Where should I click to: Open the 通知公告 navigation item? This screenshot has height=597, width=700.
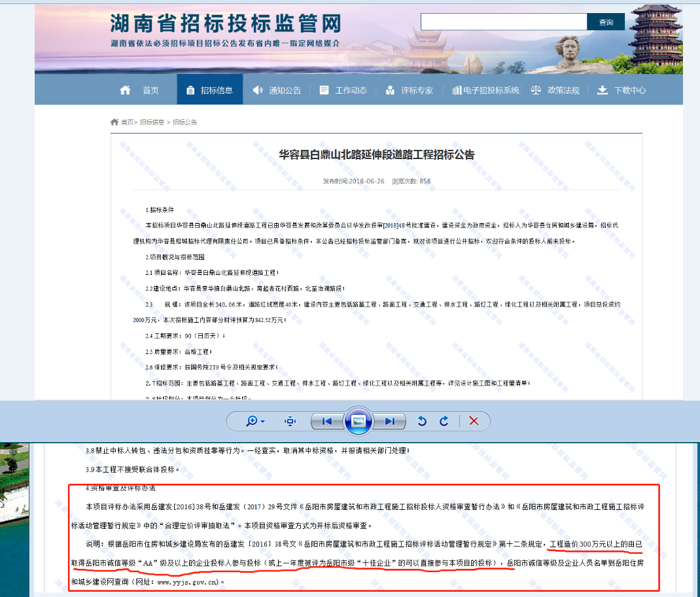(x=277, y=90)
